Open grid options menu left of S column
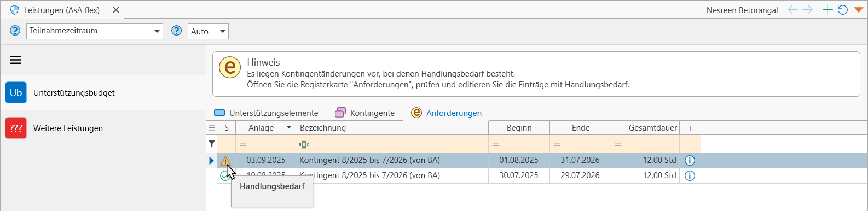 tap(212, 127)
